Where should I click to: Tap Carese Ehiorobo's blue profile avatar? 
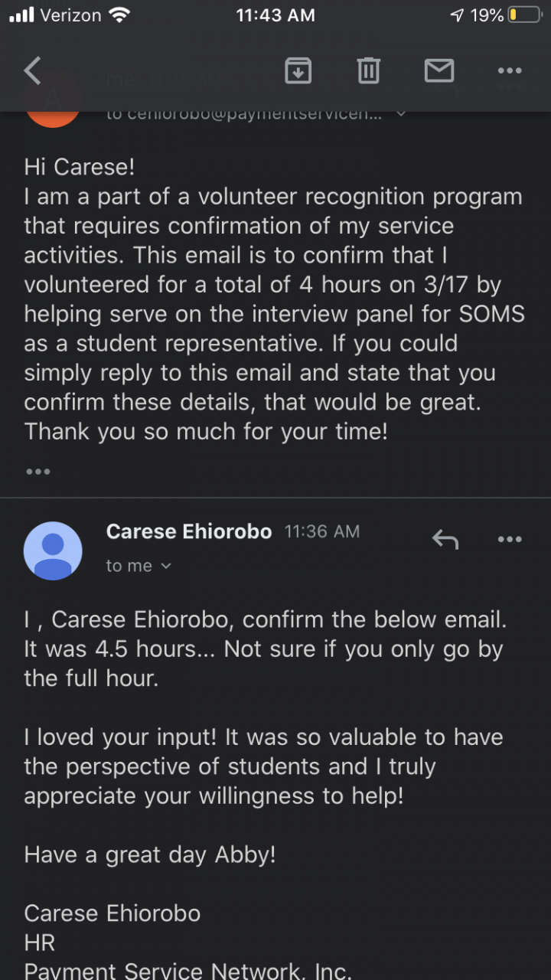coord(53,550)
